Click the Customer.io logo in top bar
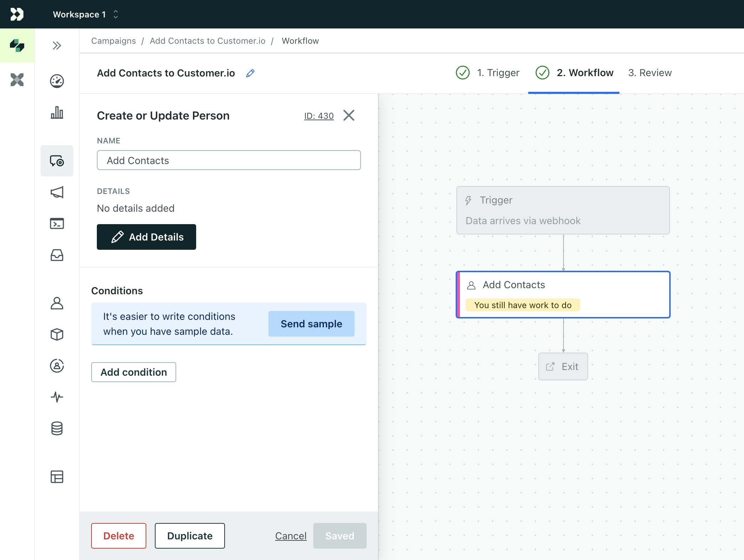The image size is (744, 560). coord(17,14)
